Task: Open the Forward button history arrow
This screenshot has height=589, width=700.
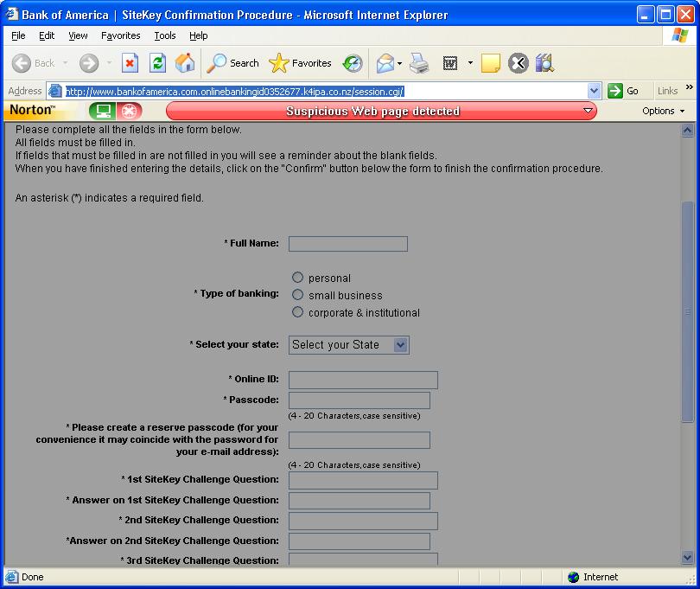Action: click(110, 63)
